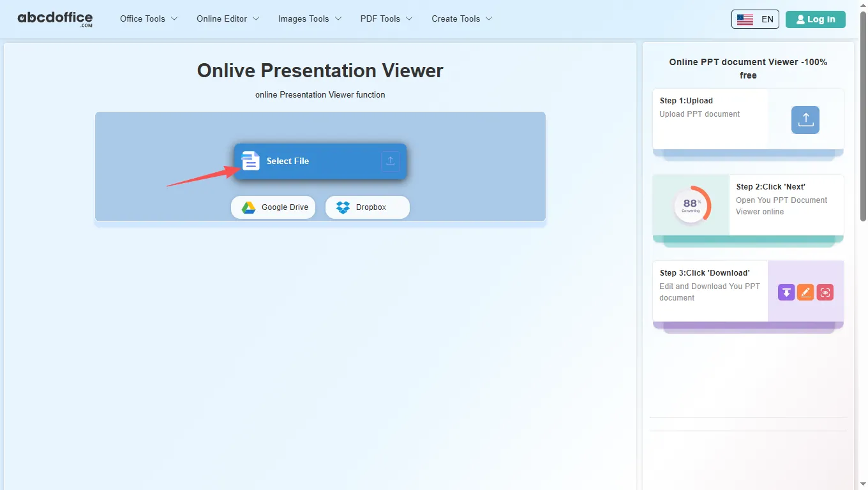Click the document icon on Select File
Viewport: 868px width, 490px height.
pos(251,161)
